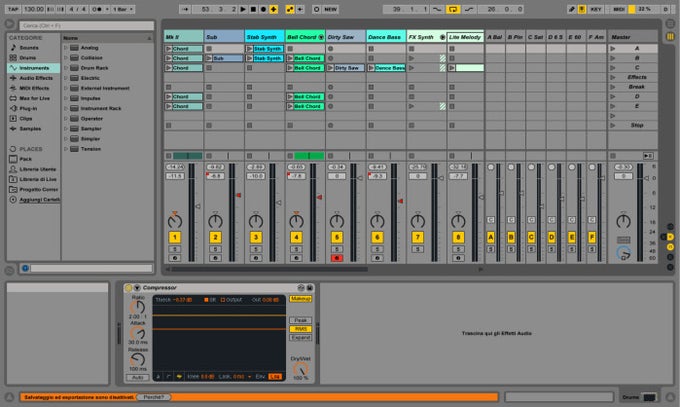Screen dimensions: 680x407
Task: Click Aggiungi Cartella in Places
Action: (39, 199)
